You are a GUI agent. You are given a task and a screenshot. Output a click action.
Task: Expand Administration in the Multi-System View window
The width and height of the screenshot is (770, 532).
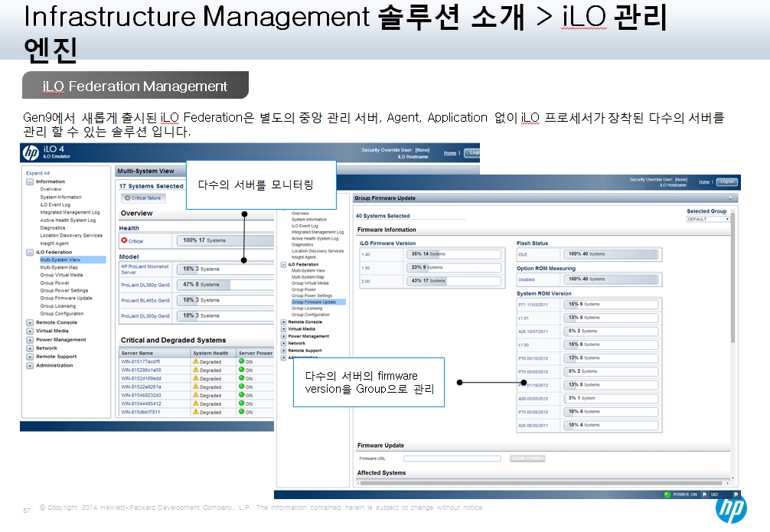(x=30, y=365)
